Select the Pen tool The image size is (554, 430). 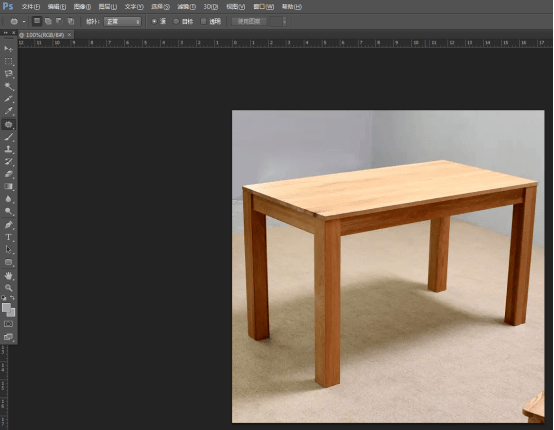coord(8,225)
